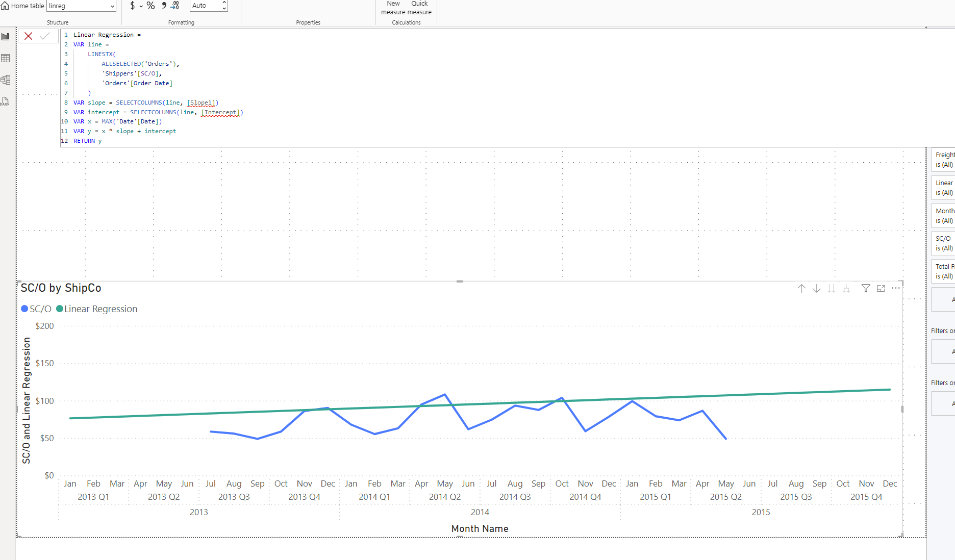Apply currency format with dollar icon
This screenshot has width=955, height=560.
133,5
